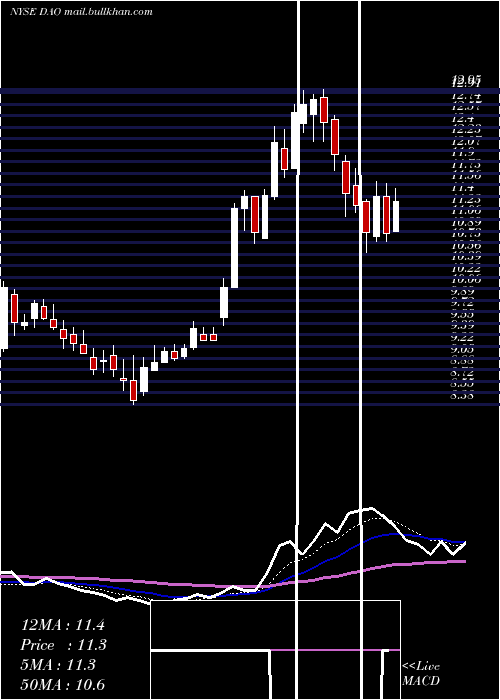Click the 12.4 price axis label
Screen dimensions: 500x700
click(x=462, y=119)
